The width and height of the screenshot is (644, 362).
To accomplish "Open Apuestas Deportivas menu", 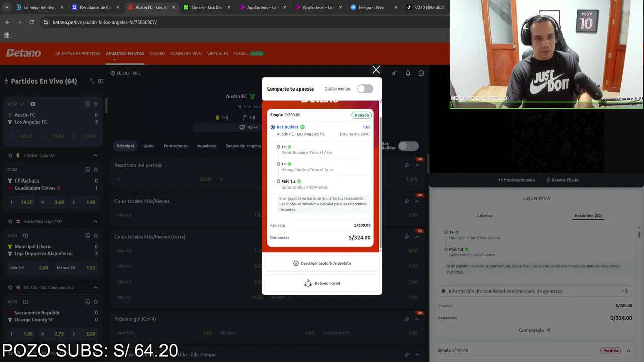I will coord(77,54).
